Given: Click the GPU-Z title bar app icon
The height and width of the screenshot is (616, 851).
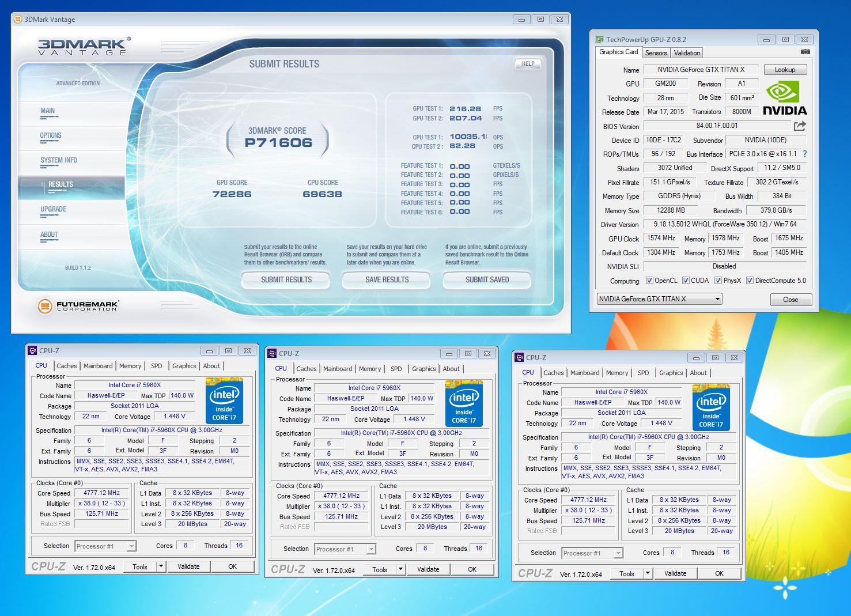Looking at the screenshot, I should coord(599,39).
